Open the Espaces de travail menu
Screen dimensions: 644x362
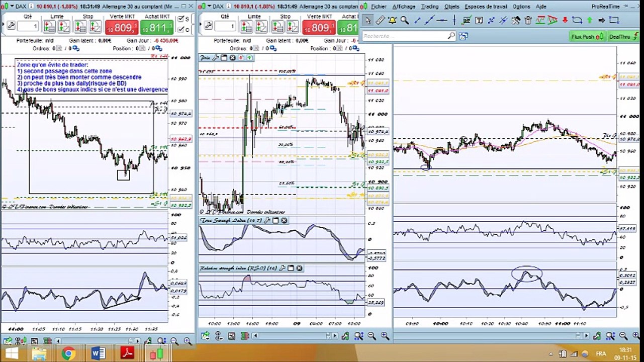click(x=486, y=7)
